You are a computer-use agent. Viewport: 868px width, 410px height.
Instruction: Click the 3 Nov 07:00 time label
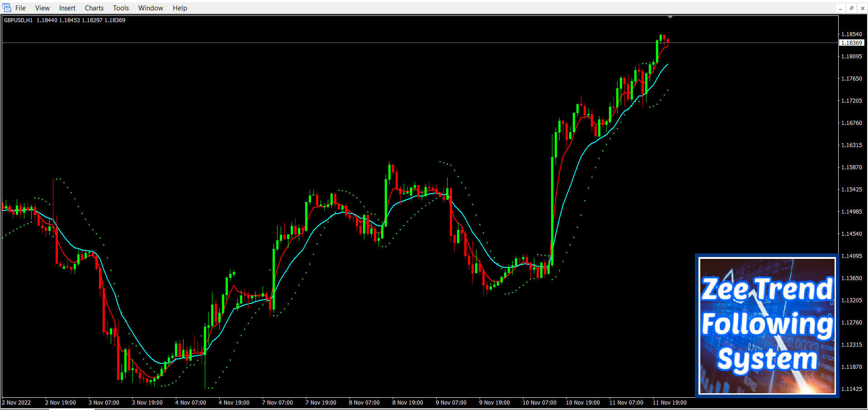(104, 403)
